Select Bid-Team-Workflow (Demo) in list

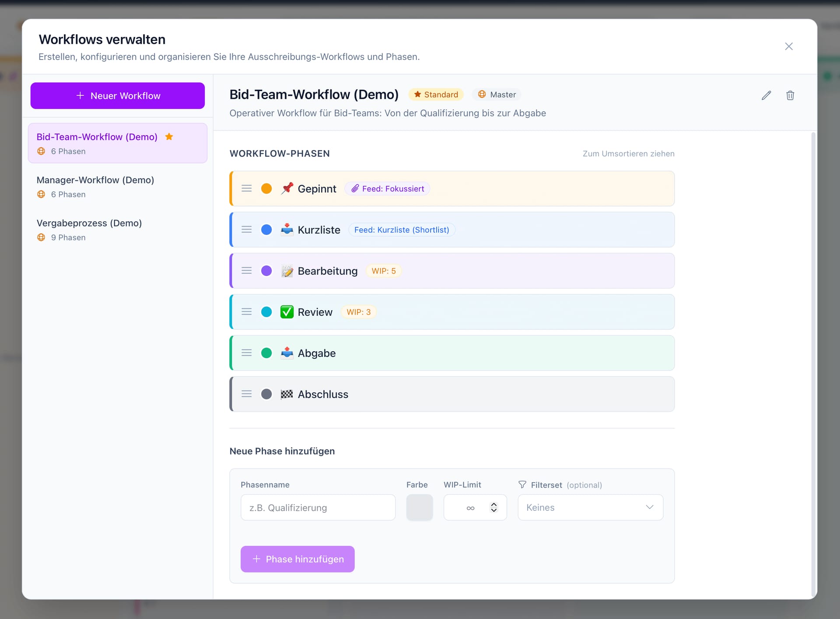tap(118, 143)
